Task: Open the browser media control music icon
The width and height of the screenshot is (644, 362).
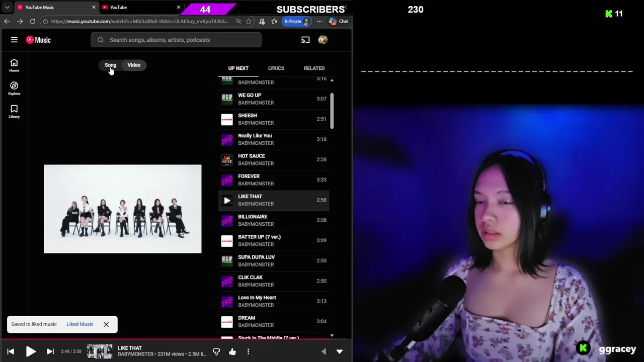Action: click(262, 21)
